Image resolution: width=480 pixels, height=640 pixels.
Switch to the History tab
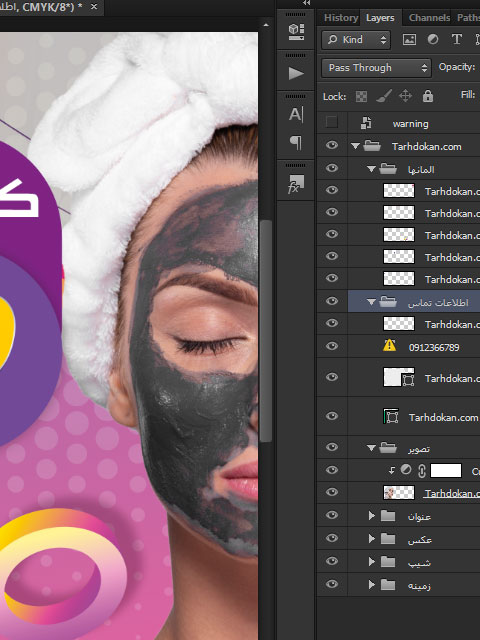(341, 18)
